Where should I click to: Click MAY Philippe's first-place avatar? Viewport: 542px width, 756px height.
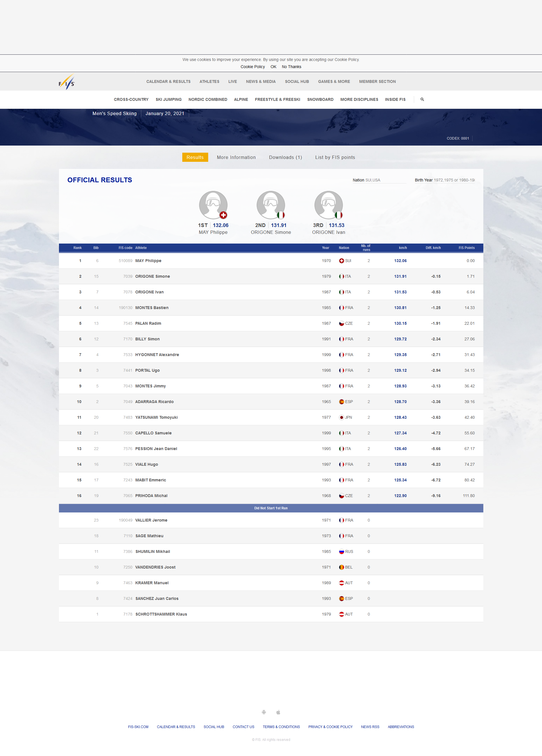tap(213, 205)
